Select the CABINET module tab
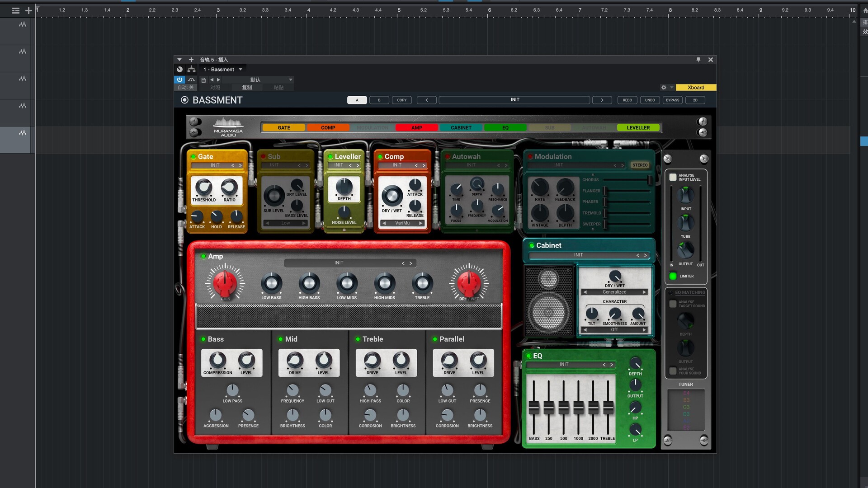 pos(460,127)
